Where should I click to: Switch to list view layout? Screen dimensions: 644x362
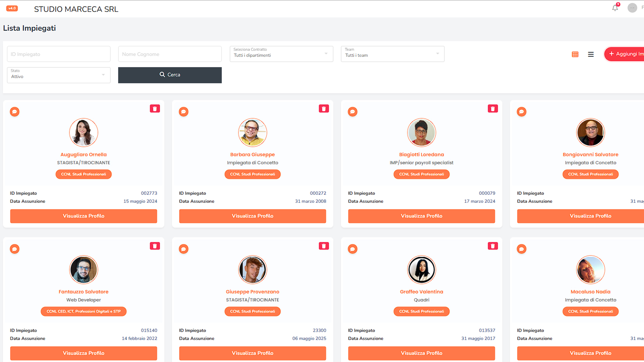591,54
